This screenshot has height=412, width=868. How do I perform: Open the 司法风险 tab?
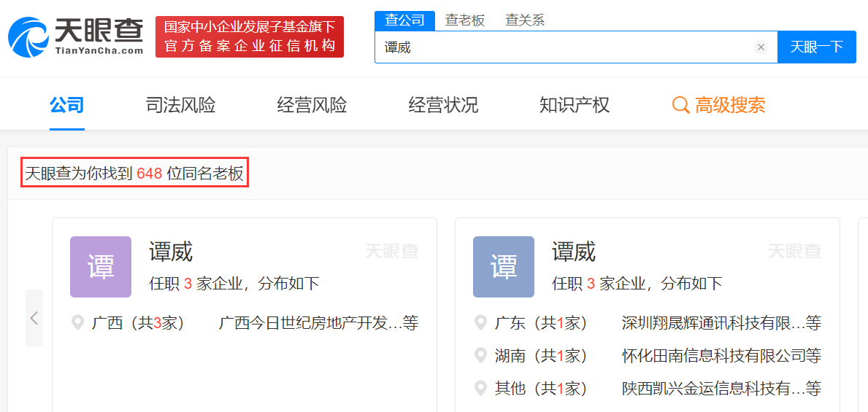pos(180,104)
